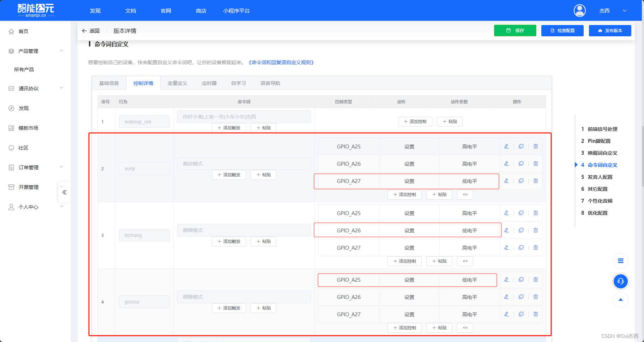
Task: Delete GPIO_A26 control in gensui row
Action: (535, 297)
